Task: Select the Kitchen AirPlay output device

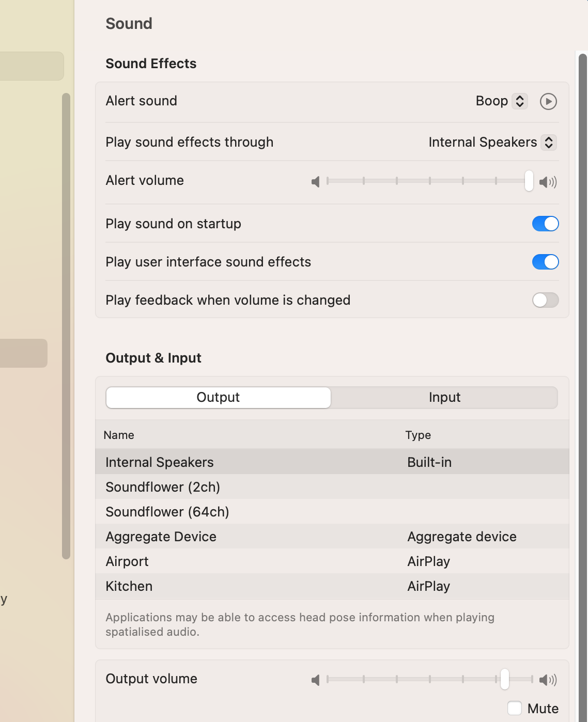Action: tap(129, 586)
